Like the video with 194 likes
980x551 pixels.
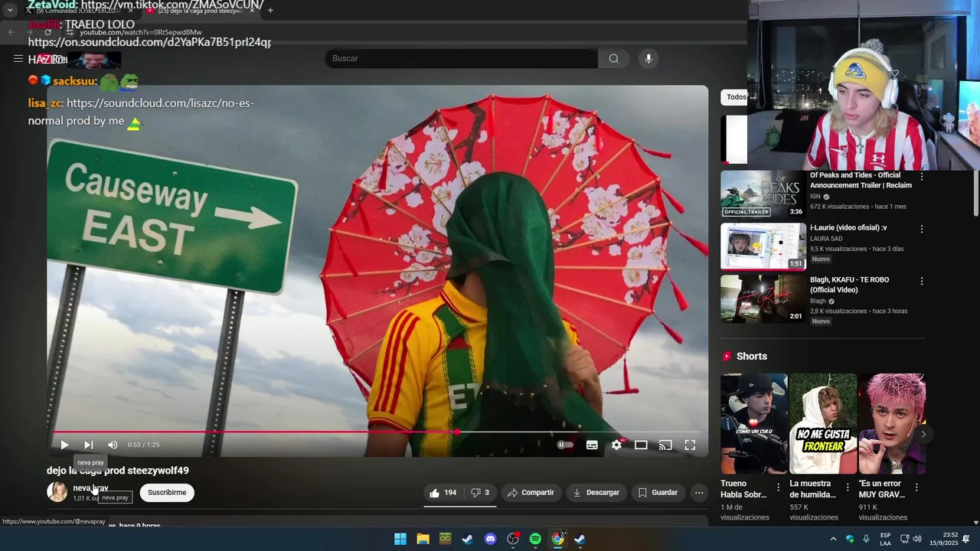point(443,493)
